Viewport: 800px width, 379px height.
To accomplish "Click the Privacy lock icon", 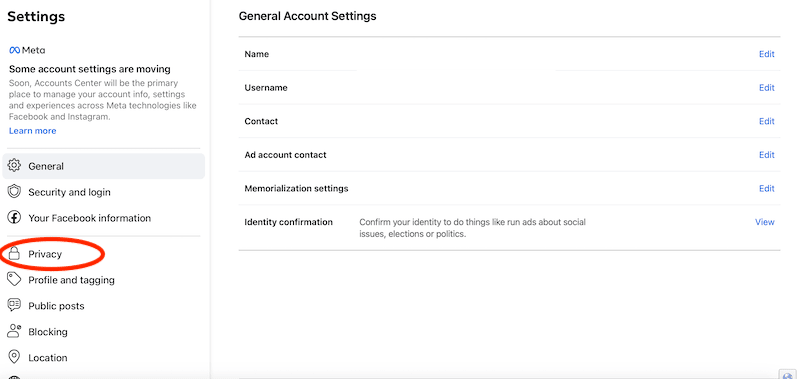I will pos(14,254).
